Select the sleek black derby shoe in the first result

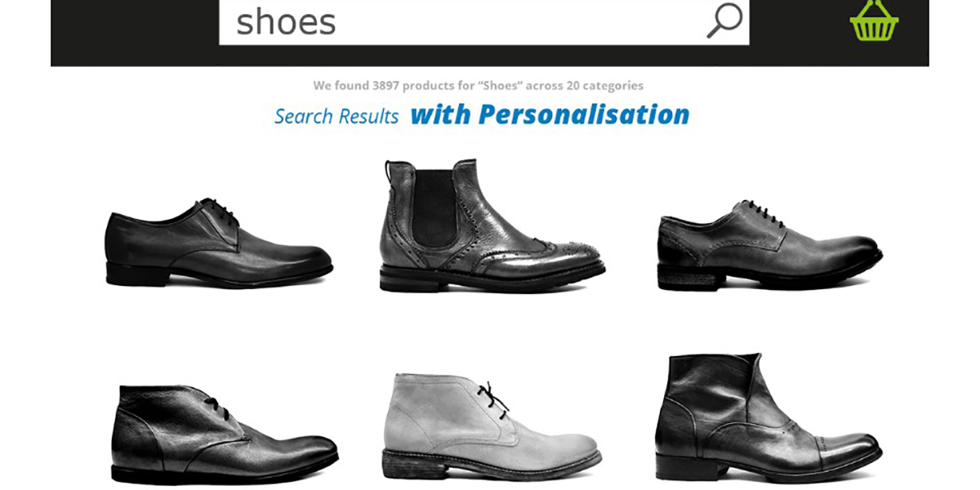[218, 243]
